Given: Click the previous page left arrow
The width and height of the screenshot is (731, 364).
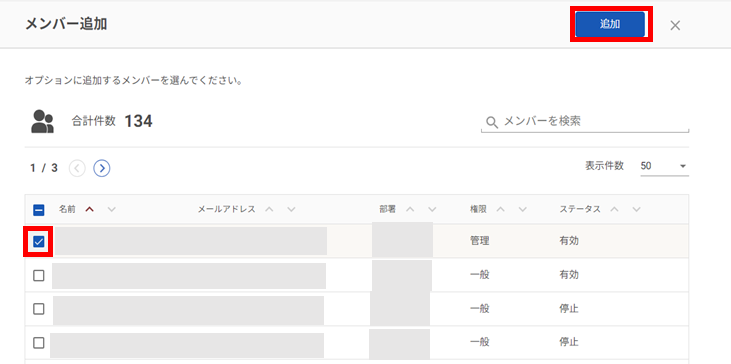Looking at the screenshot, I should point(77,168).
